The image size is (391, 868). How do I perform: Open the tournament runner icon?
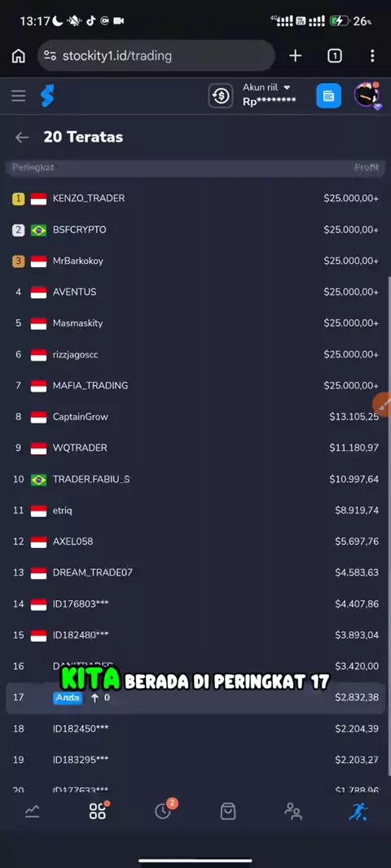coord(358,812)
